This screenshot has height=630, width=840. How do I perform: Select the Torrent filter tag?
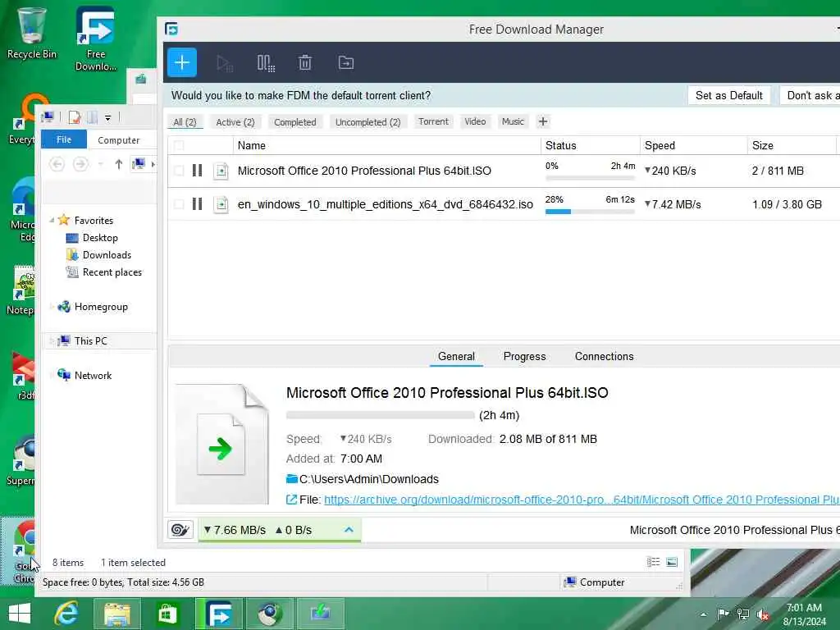(x=433, y=121)
